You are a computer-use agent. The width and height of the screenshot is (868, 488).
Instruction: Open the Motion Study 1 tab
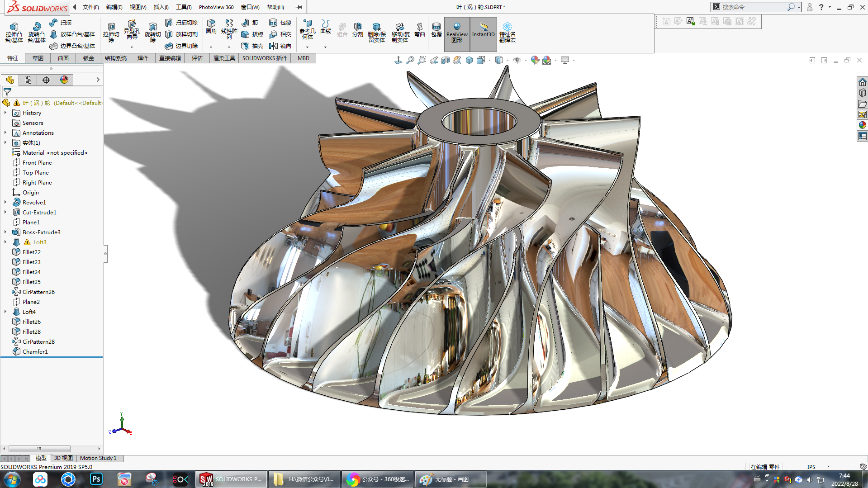[98, 458]
